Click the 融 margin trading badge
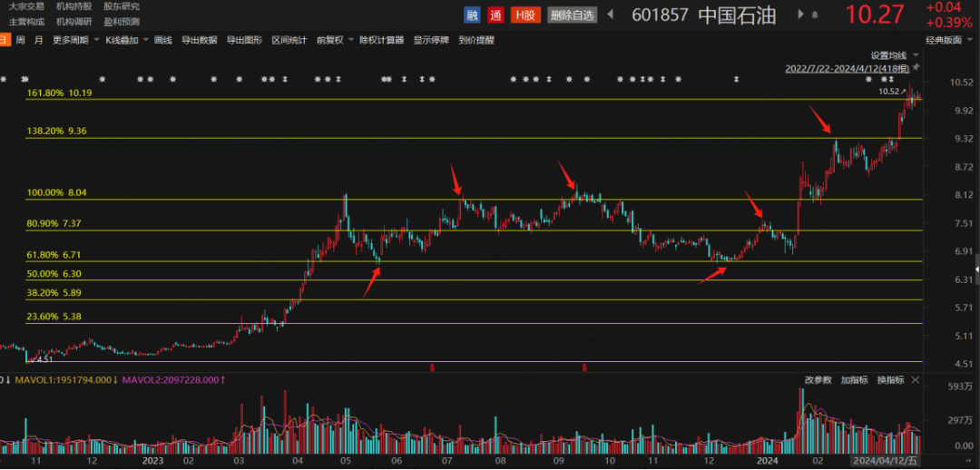 click(x=472, y=15)
